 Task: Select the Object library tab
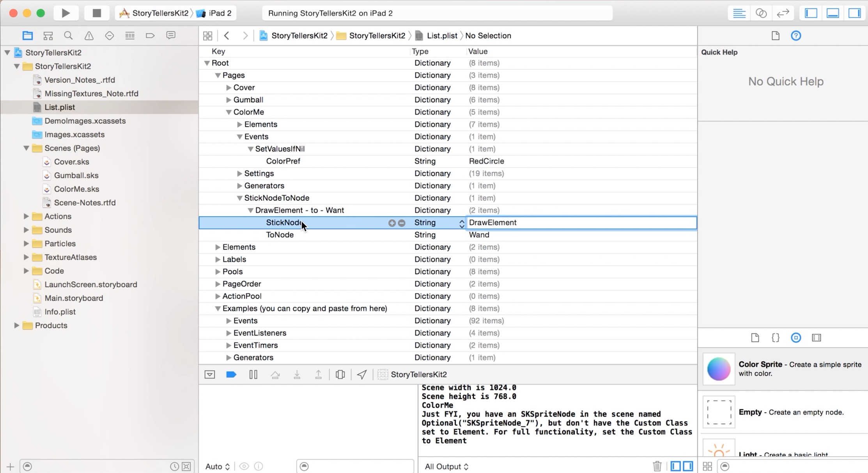pyautogui.click(x=796, y=338)
